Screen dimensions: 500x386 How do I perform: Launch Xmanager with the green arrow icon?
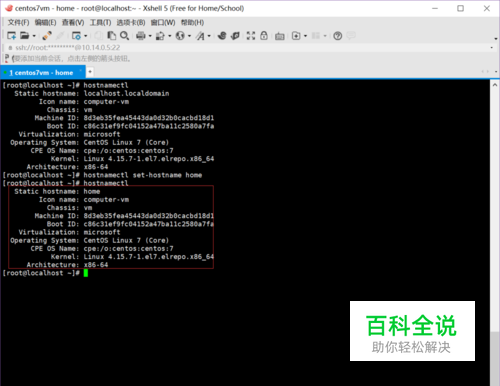[x=235, y=35]
